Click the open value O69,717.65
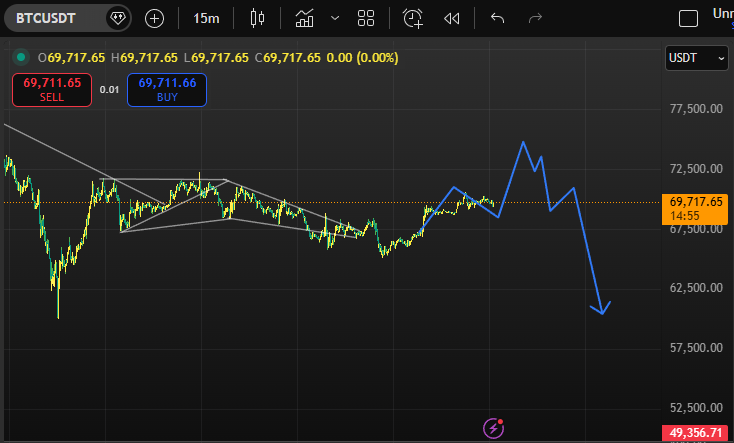This screenshot has height=443, width=734. (71, 58)
